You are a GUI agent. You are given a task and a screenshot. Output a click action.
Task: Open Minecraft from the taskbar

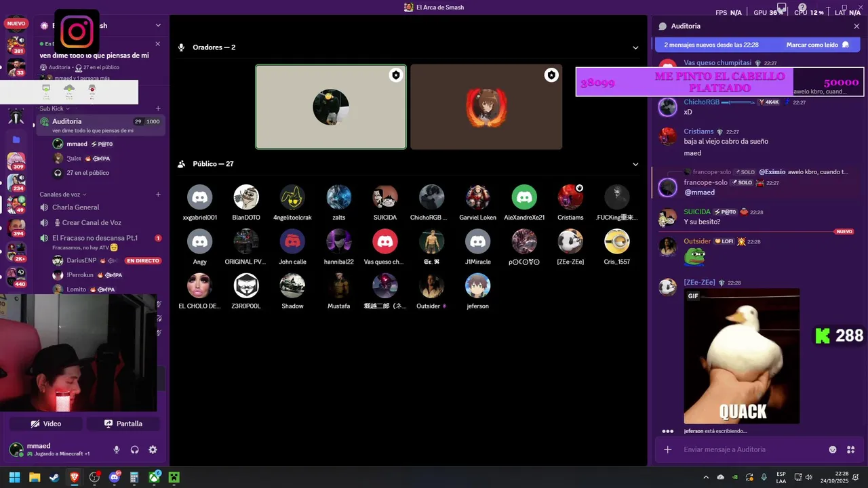(174, 477)
